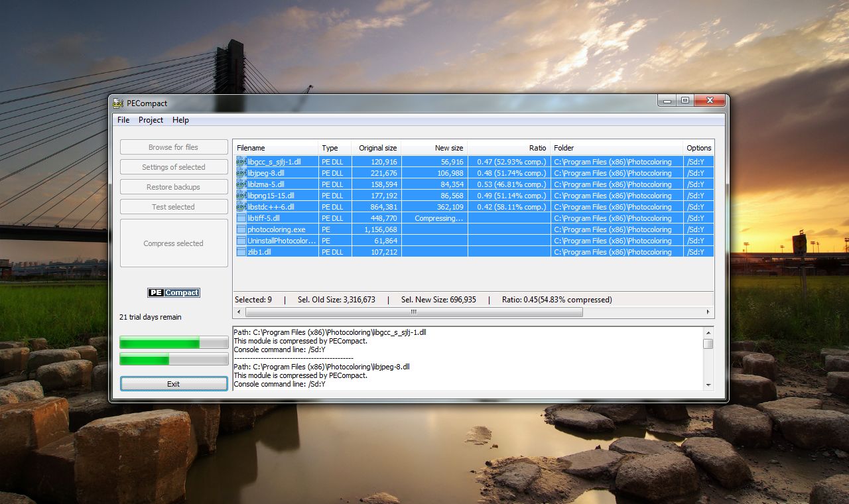
Task: Select the libjpeg-8.dll filename
Action: [x=266, y=172]
